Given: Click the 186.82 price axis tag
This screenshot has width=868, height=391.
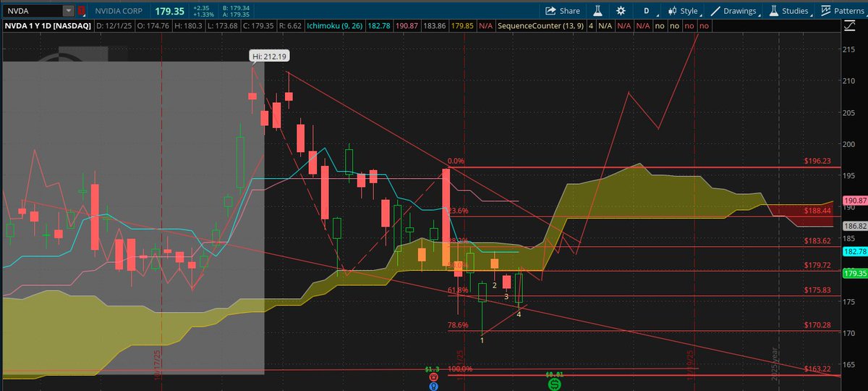Looking at the screenshot, I should (x=855, y=226).
